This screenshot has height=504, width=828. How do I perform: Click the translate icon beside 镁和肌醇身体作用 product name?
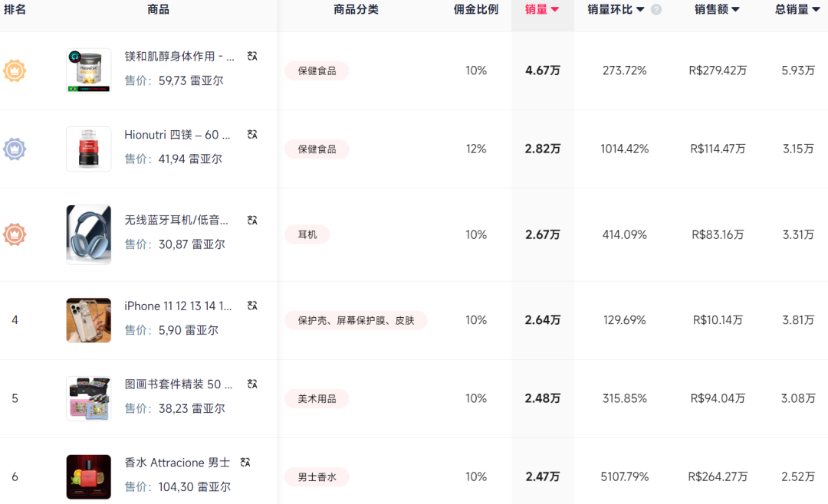pyautogui.click(x=251, y=56)
